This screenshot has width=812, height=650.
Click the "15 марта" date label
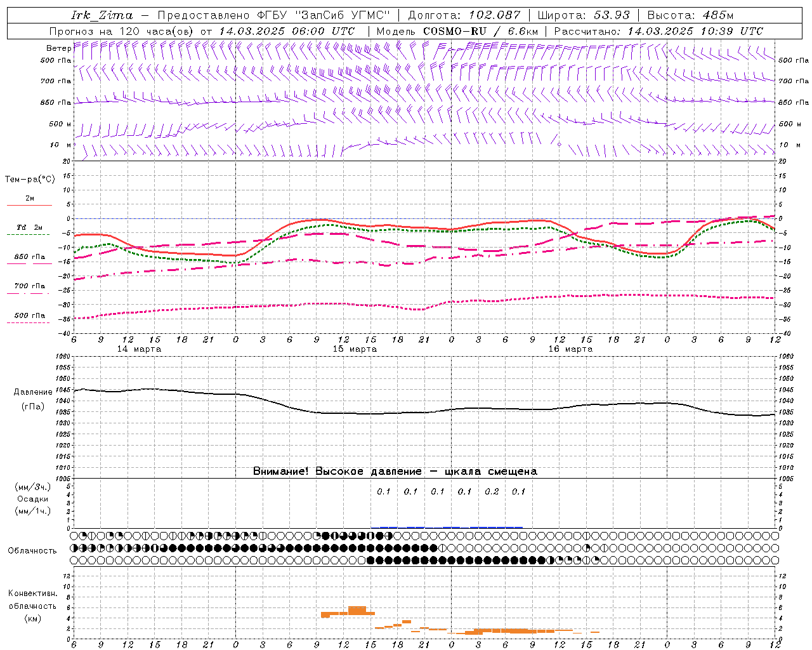[355, 349]
